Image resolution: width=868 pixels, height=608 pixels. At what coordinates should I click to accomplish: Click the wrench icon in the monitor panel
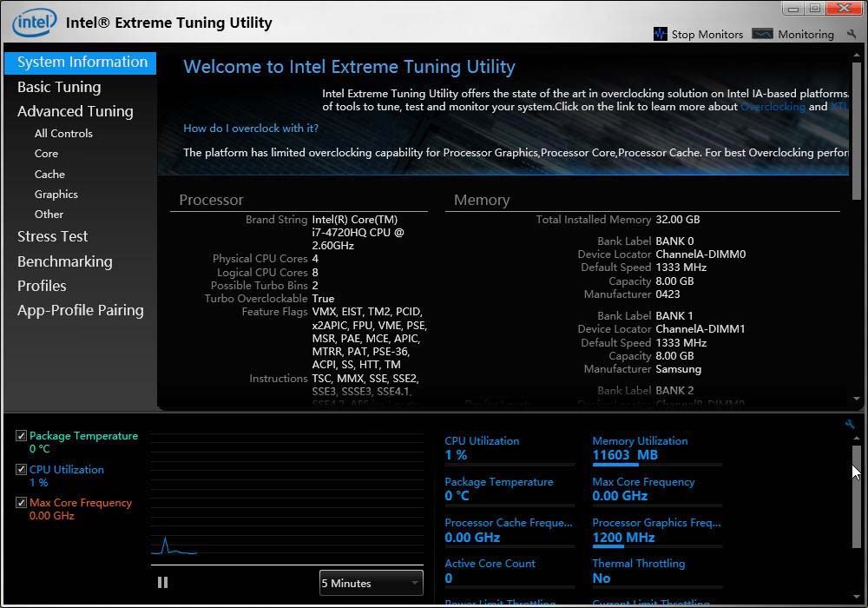[x=849, y=425]
